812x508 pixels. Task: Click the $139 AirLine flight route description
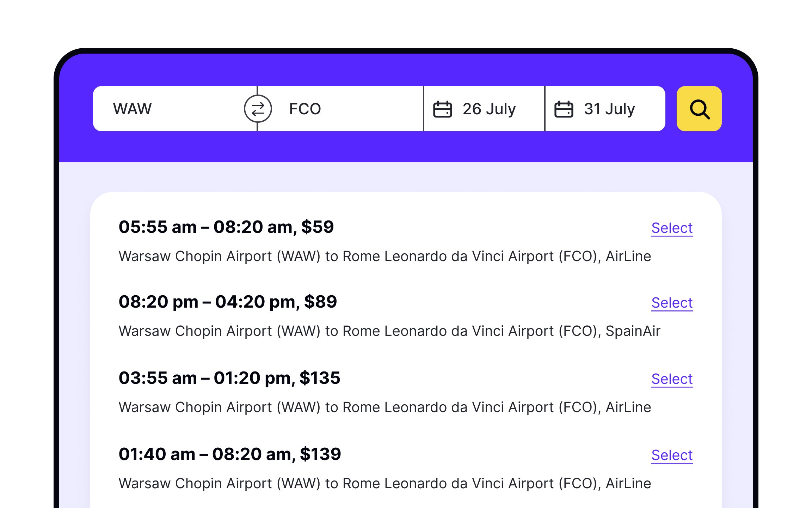tap(385, 483)
